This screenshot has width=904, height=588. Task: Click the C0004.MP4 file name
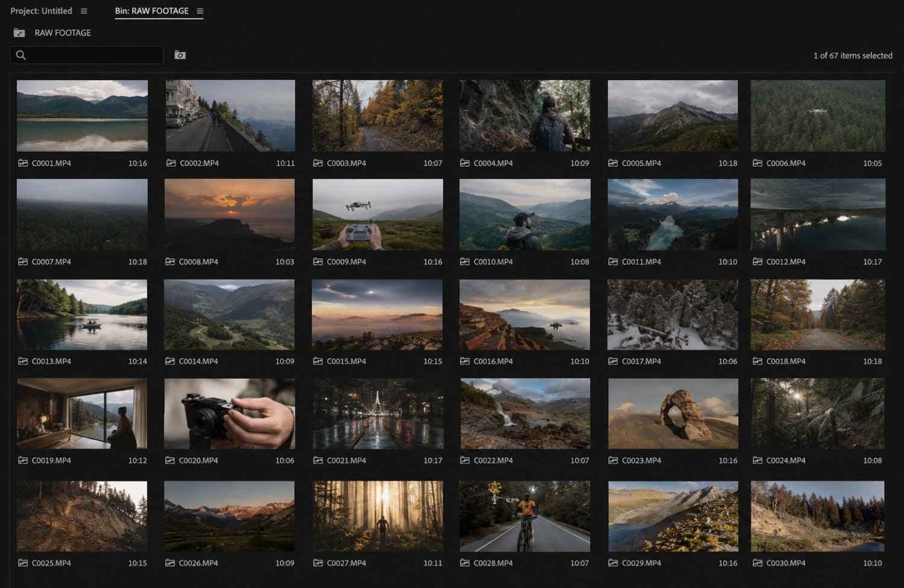494,163
